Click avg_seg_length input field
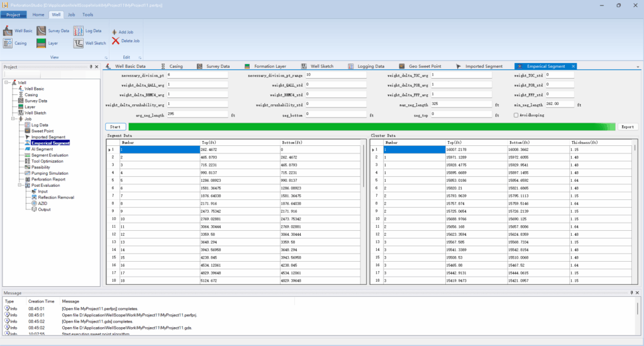This screenshot has height=346, width=644. click(x=197, y=114)
